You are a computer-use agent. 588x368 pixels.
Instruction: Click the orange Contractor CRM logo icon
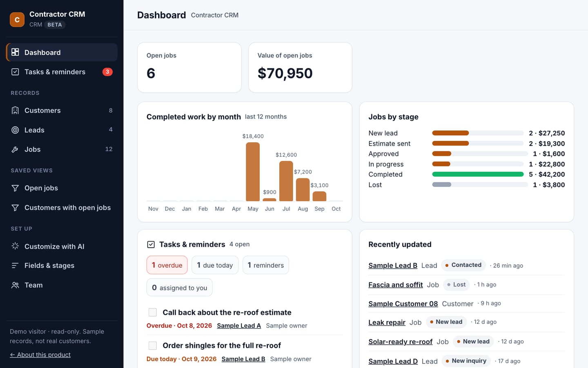17,19
